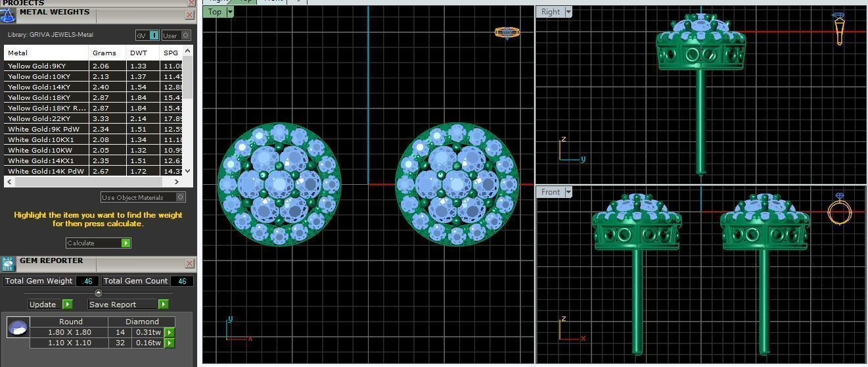Viewport: 868px width, 367px height.
Task: Click the 1.10 X 1.10 size cell
Action: pos(70,343)
